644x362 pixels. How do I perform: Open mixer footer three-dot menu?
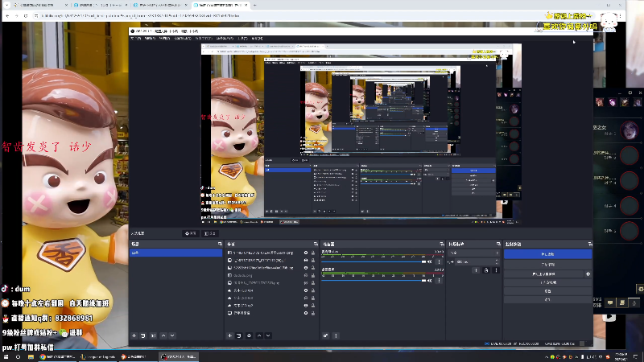336,335
